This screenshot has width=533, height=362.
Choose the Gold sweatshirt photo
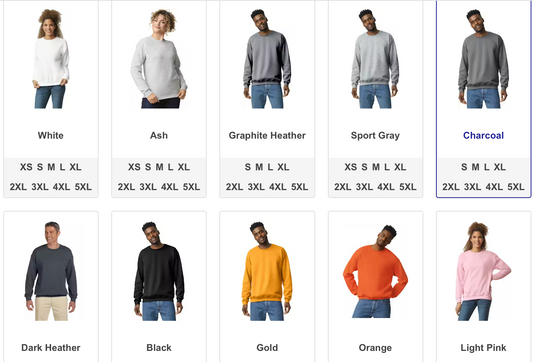coord(267,271)
